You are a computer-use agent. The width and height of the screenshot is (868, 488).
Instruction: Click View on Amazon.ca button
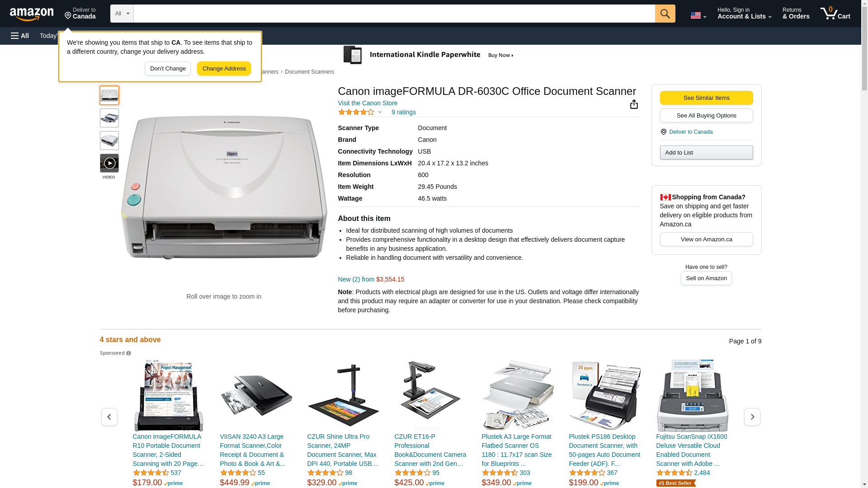tap(706, 239)
